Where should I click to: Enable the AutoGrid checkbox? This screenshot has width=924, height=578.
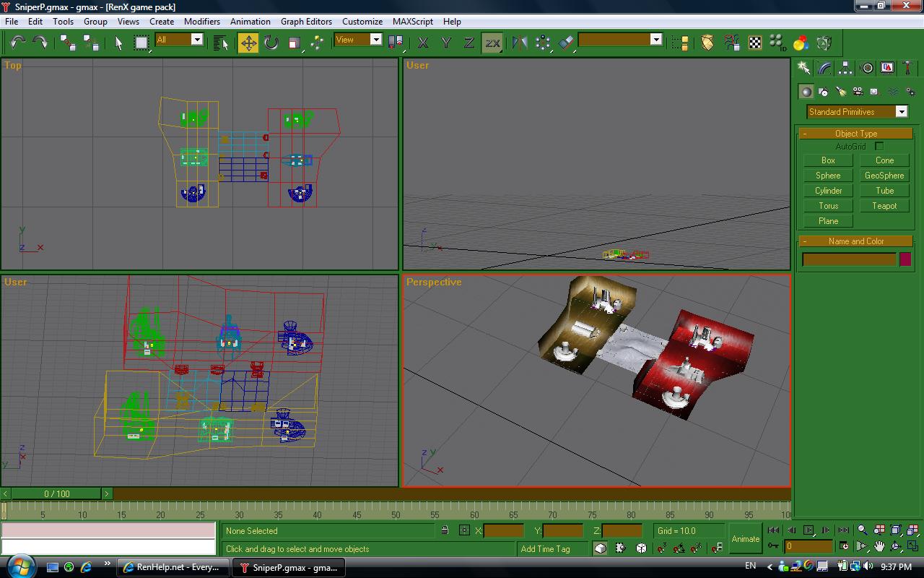click(x=879, y=147)
